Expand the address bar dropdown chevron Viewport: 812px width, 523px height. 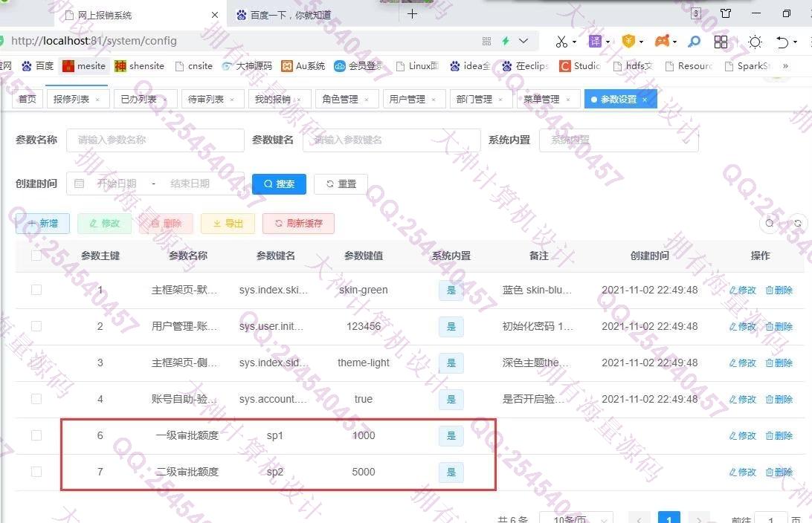523,41
